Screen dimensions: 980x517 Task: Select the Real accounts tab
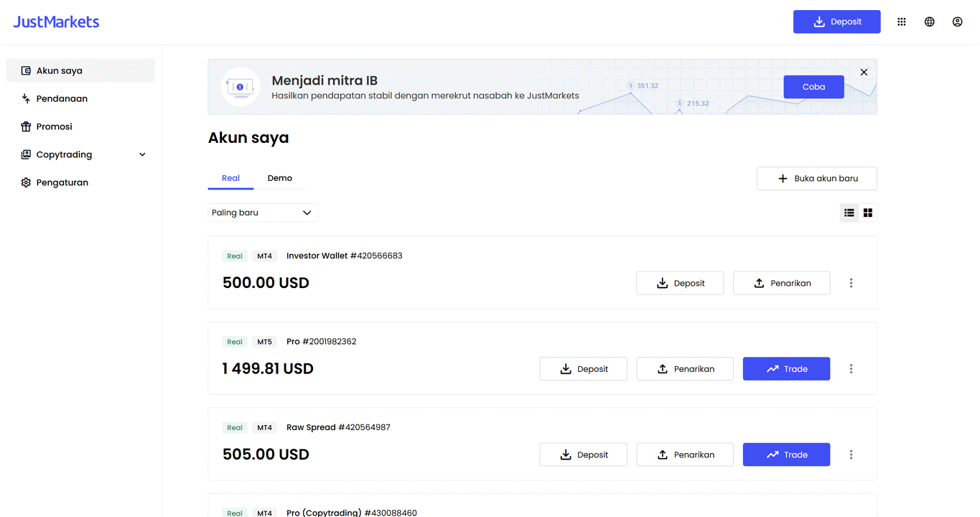point(230,178)
